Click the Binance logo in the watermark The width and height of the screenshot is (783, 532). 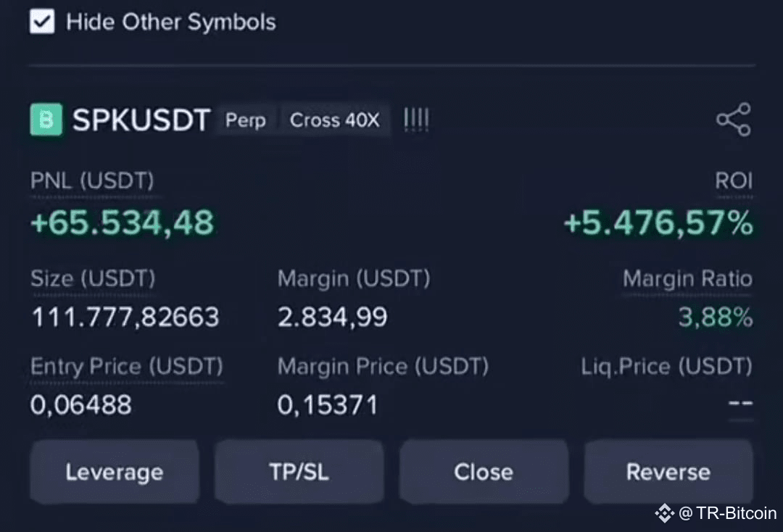[x=665, y=513]
